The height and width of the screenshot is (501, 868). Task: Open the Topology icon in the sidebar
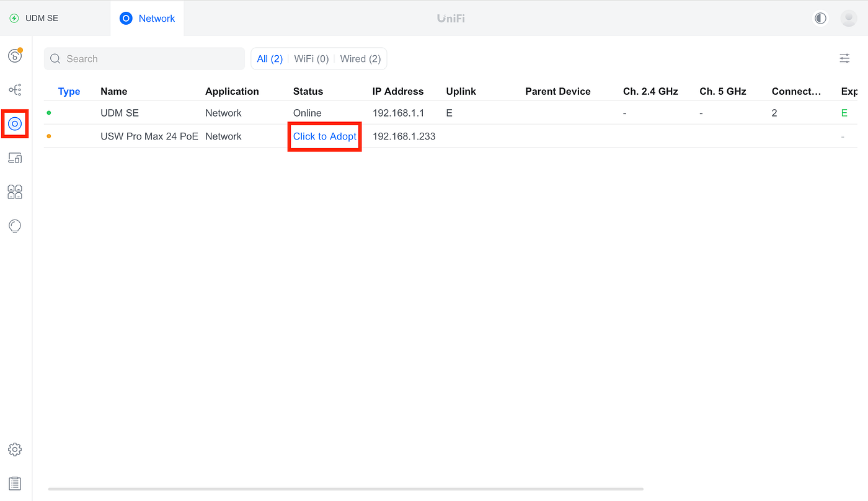pos(15,90)
